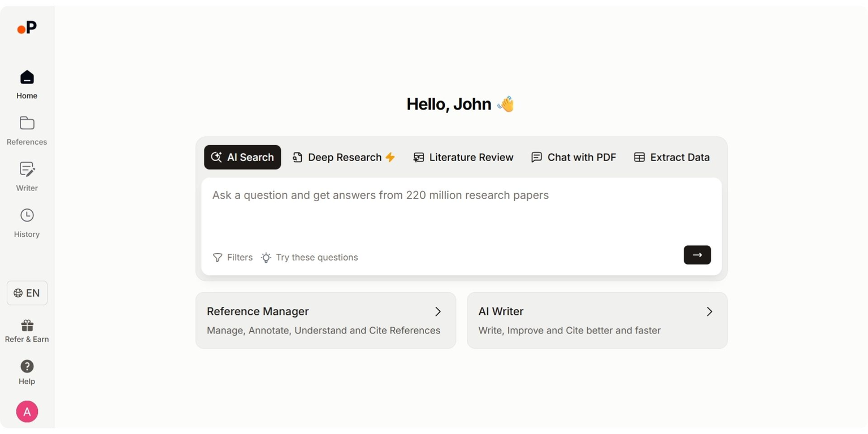Expand the Filters options
Screen dimensions: 868x434
[x=233, y=257]
